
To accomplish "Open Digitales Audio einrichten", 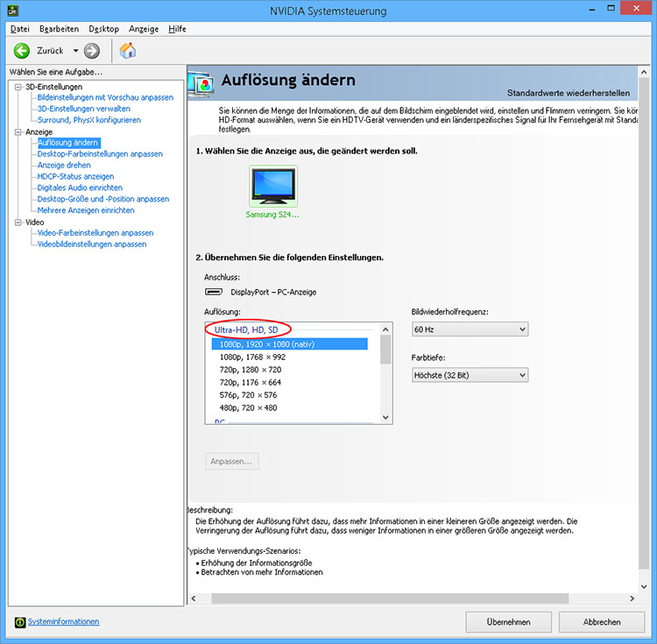I will point(80,188).
